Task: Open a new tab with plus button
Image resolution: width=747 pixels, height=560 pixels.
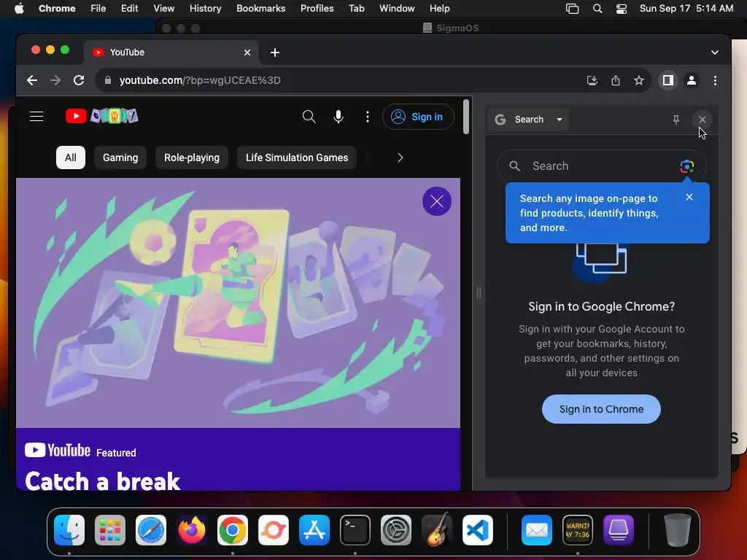Action: [275, 52]
